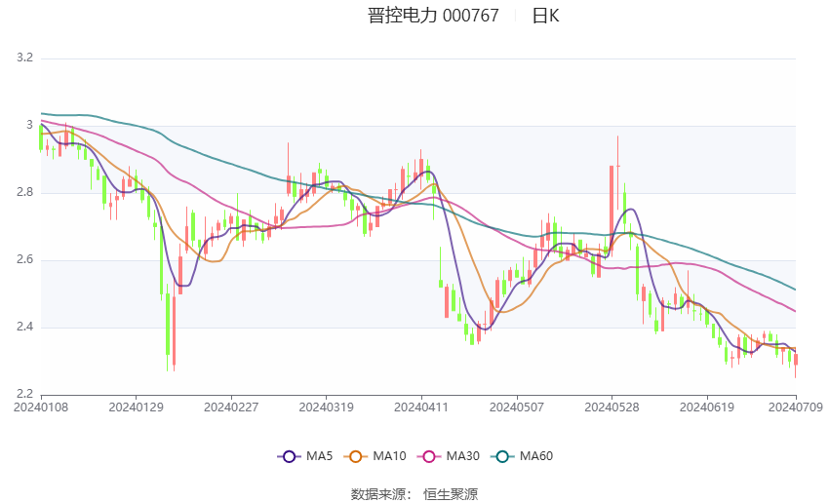Select the 20240411 date axis label

(x=421, y=407)
